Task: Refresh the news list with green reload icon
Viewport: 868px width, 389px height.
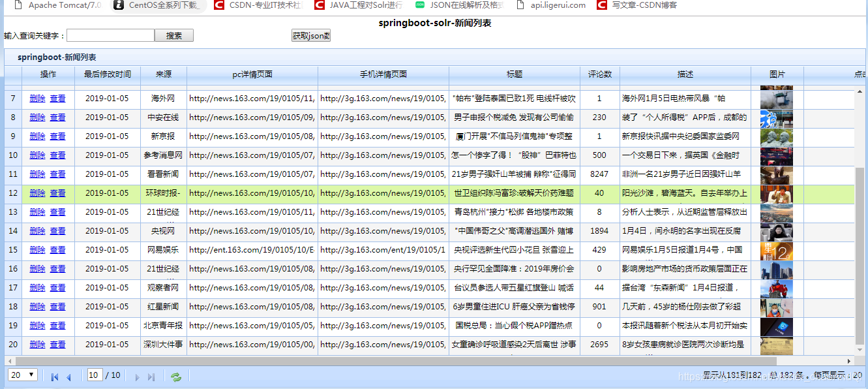Action: tap(176, 377)
